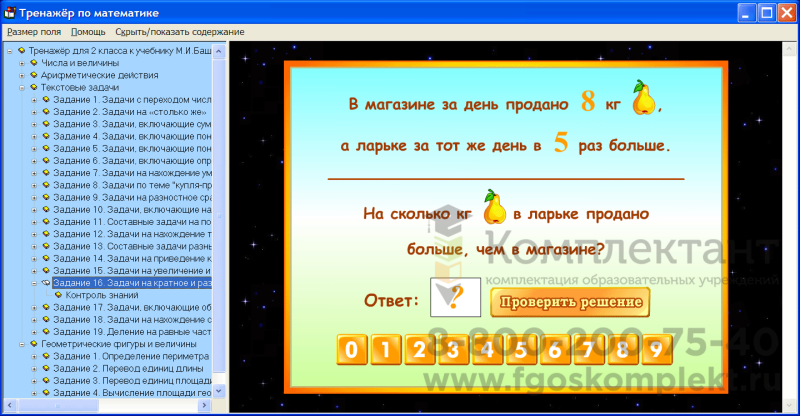Click tree horizontal scroll right arrow
800x416 pixels.
[204, 405]
